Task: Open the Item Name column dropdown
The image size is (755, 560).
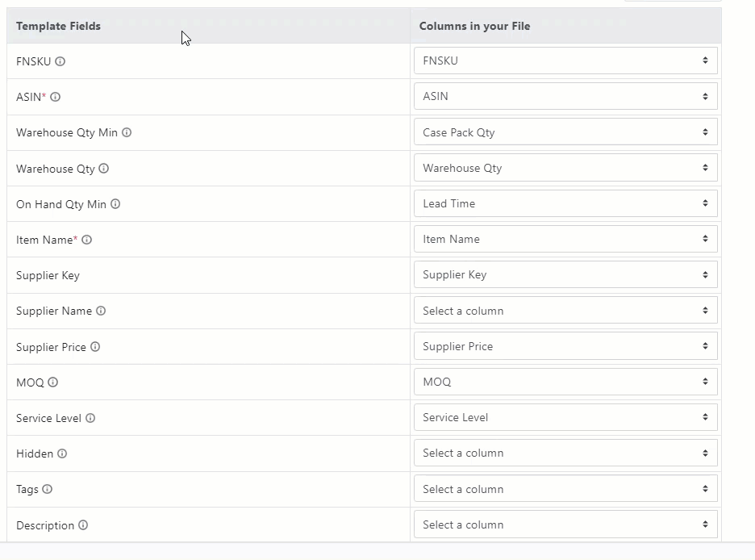Action: (565, 239)
